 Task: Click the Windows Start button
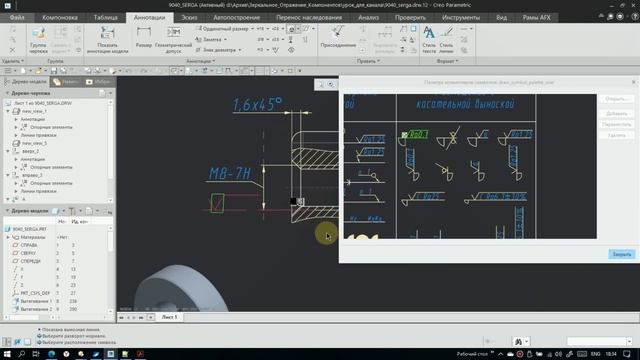click(7, 354)
